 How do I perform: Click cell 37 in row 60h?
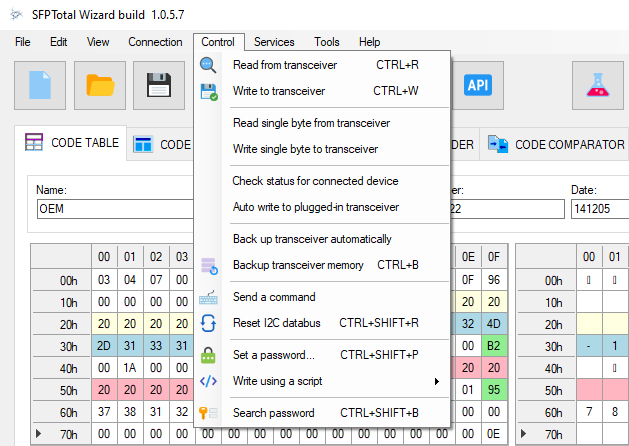(x=104, y=412)
